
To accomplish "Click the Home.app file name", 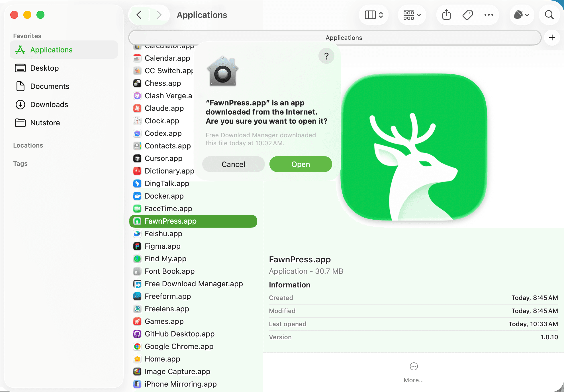I will pos(162,359).
